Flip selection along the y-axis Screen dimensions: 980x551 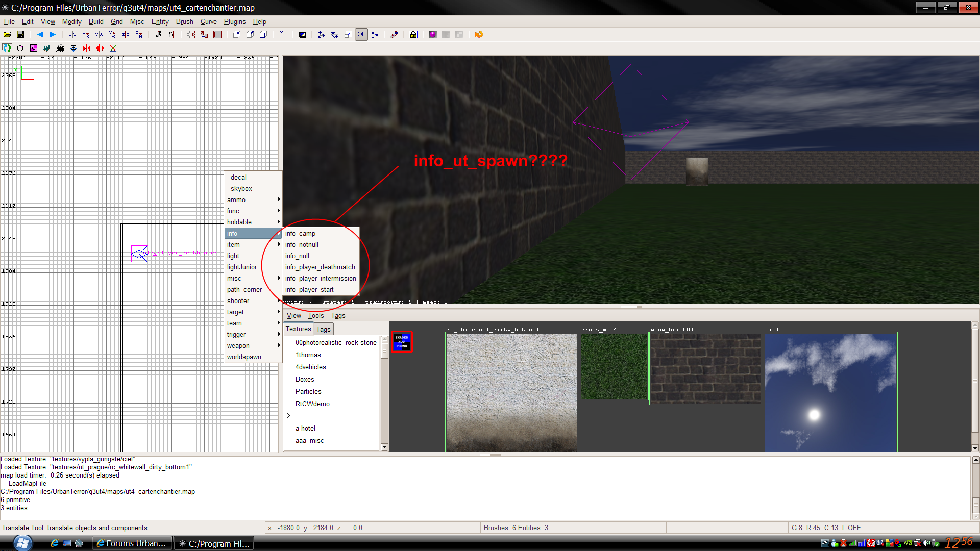point(99,34)
